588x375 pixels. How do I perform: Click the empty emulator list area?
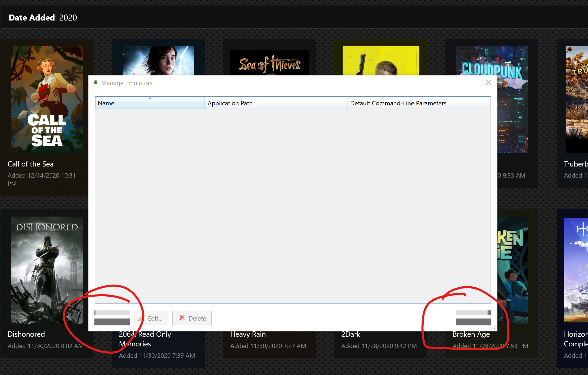coord(292,206)
